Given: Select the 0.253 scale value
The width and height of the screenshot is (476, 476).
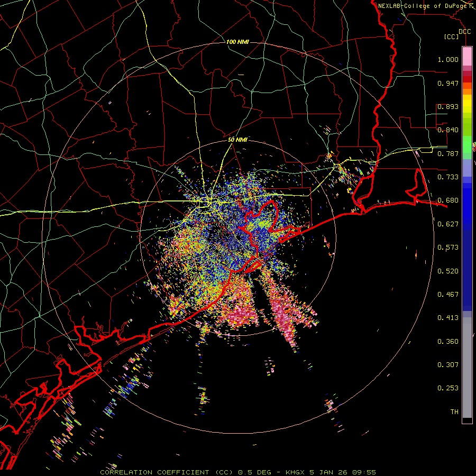Looking at the screenshot, I should coord(448,388).
